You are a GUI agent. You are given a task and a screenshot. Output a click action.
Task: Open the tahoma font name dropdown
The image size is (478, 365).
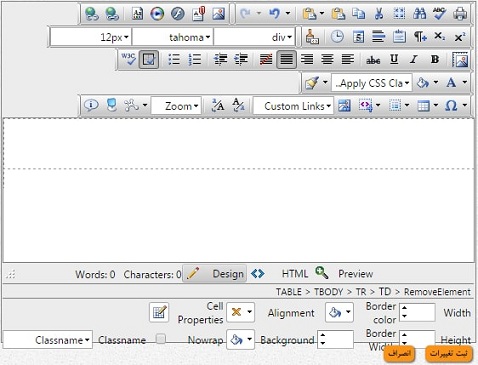coord(173,37)
